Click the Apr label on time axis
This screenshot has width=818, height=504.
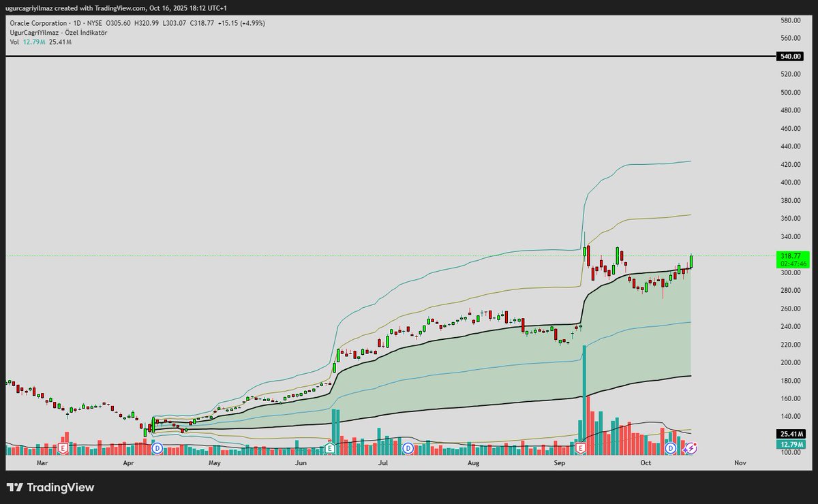(129, 463)
